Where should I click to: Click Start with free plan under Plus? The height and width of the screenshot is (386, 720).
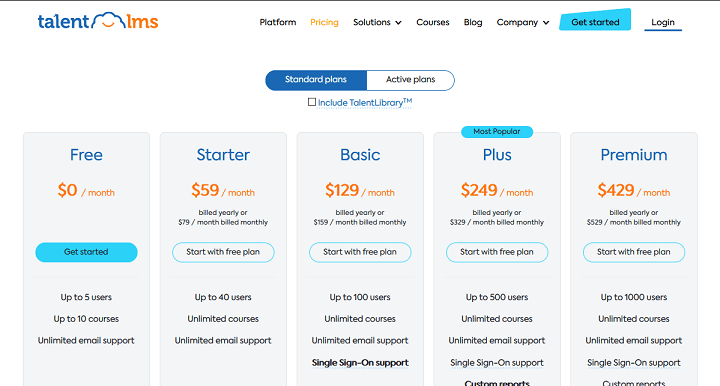[497, 252]
